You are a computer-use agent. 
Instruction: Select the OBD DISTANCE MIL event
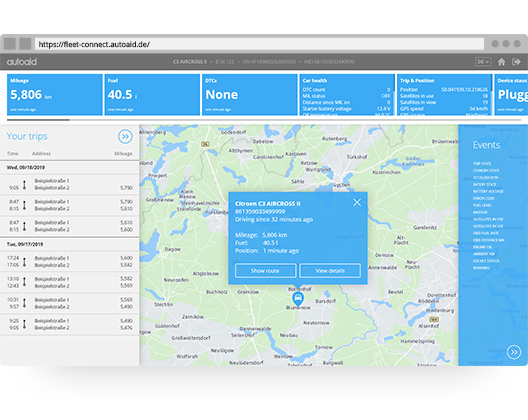tap(489, 240)
